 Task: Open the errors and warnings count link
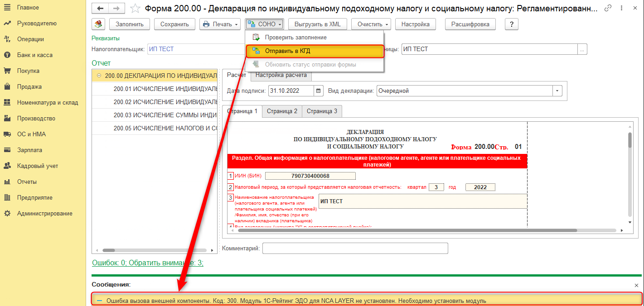pyautogui.click(x=148, y=263)
